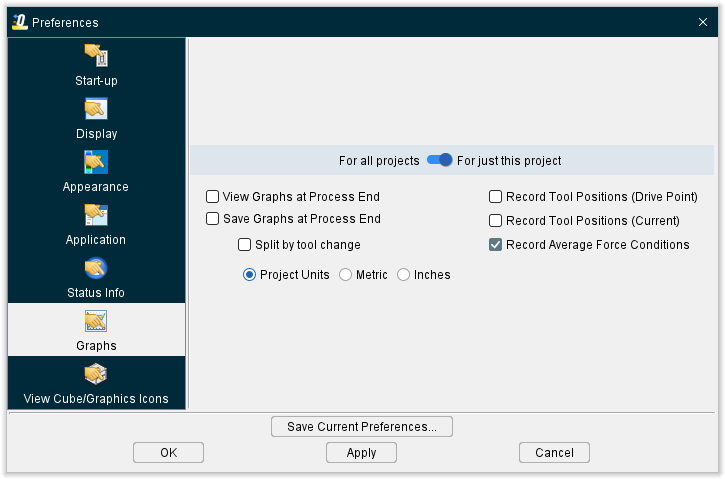Click the Save Current Preferences button
This screenshot has height=479, width=725.
pos(362,426)
